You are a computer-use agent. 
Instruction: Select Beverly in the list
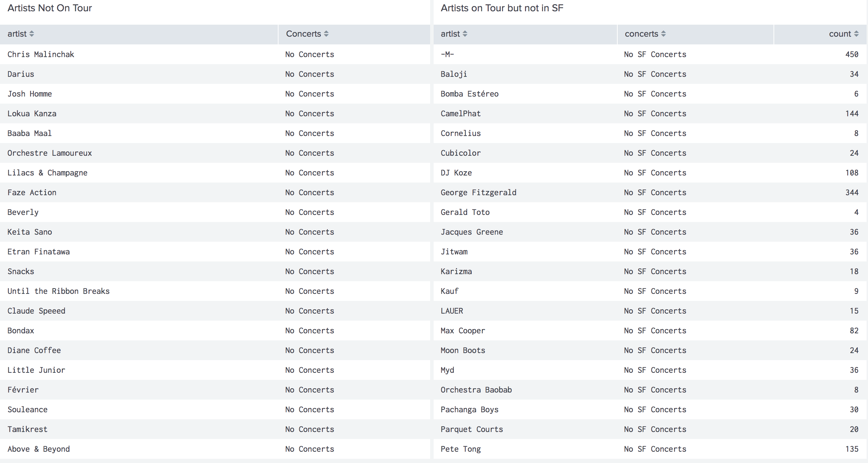click(x=23, y=212)
